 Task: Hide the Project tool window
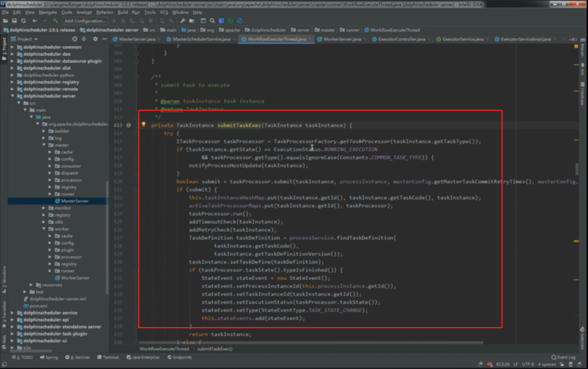coord(104,39)
